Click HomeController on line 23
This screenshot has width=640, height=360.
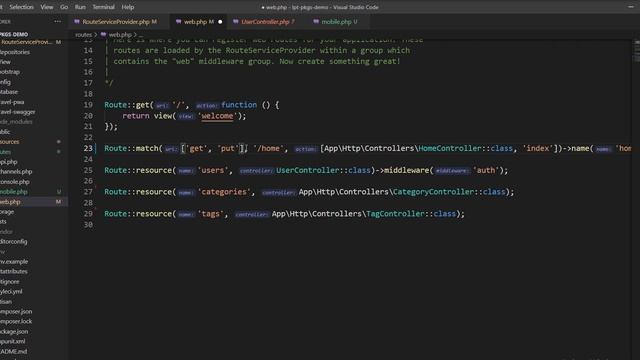(x=449, y=149)
